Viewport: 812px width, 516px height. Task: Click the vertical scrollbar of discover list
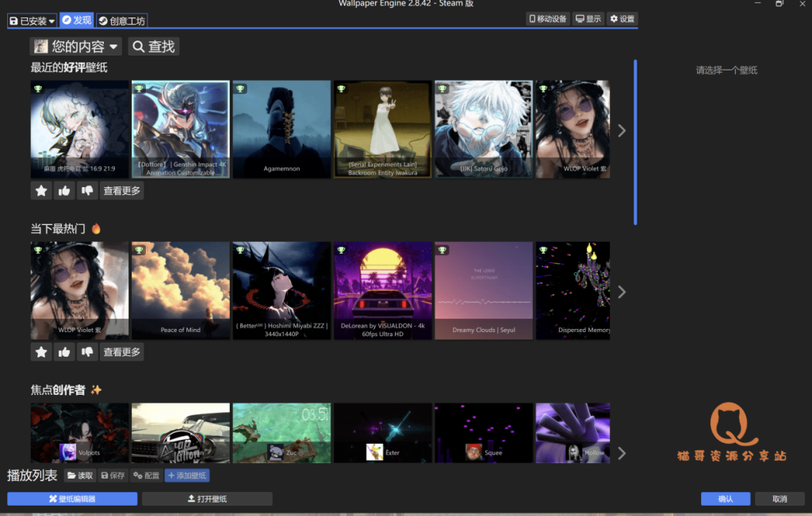pos(635,143)
